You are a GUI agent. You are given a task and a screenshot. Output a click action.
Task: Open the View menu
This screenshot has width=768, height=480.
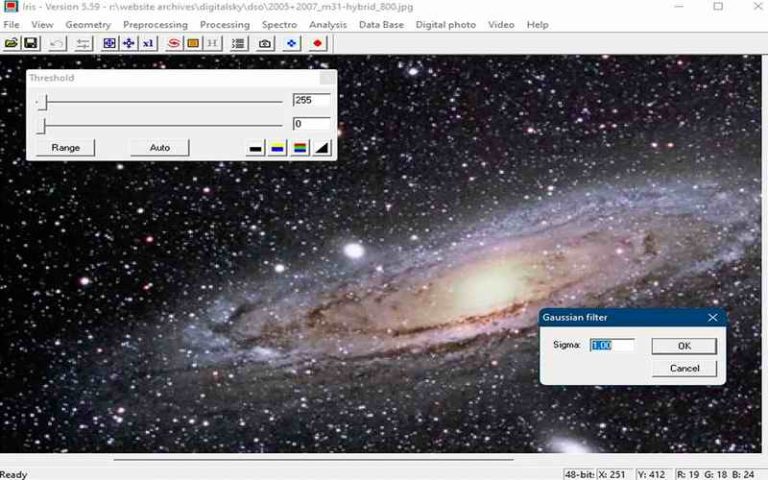[42, 24]
